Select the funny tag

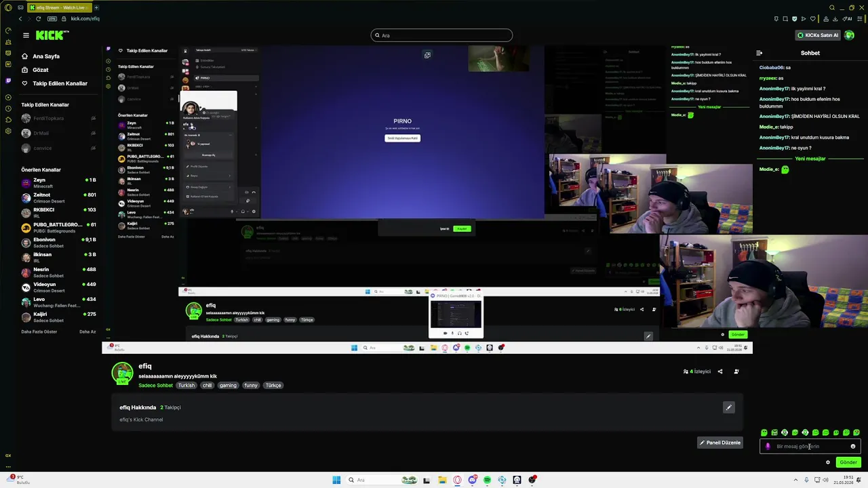251,386
